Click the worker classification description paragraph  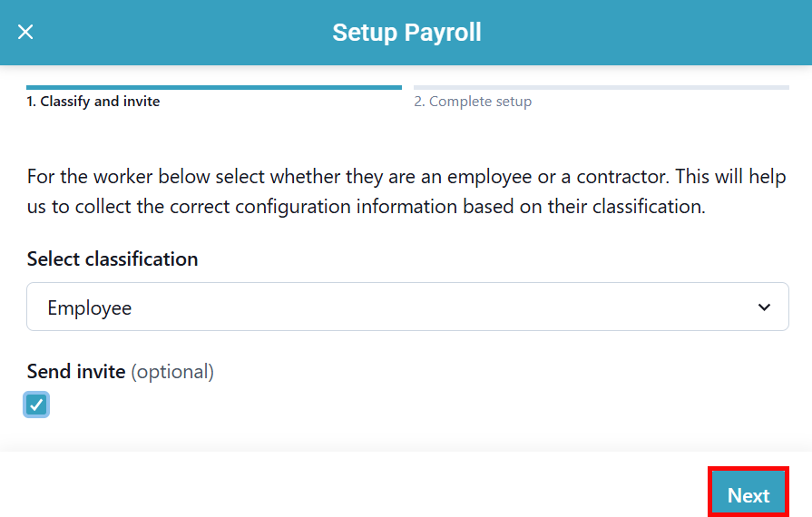pyautogui.click(x=406, y=191)
